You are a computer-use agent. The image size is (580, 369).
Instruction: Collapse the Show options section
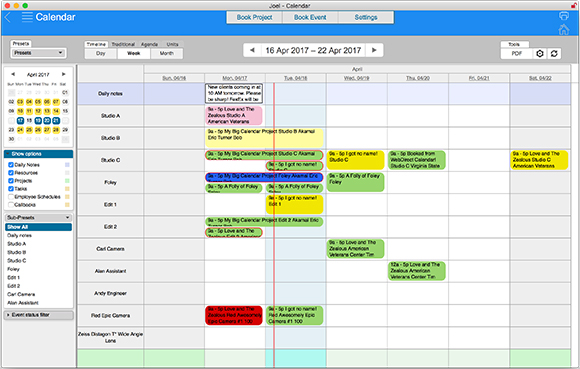coord(38,154)
